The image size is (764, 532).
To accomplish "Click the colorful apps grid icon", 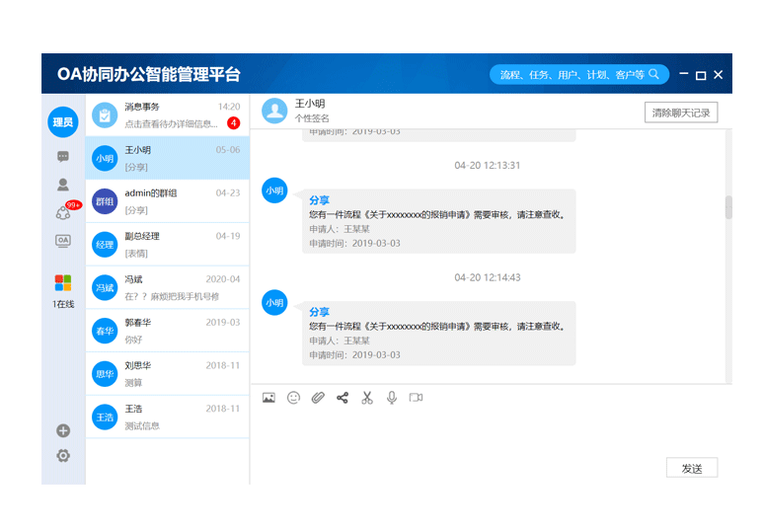I will tap(63, 283).
